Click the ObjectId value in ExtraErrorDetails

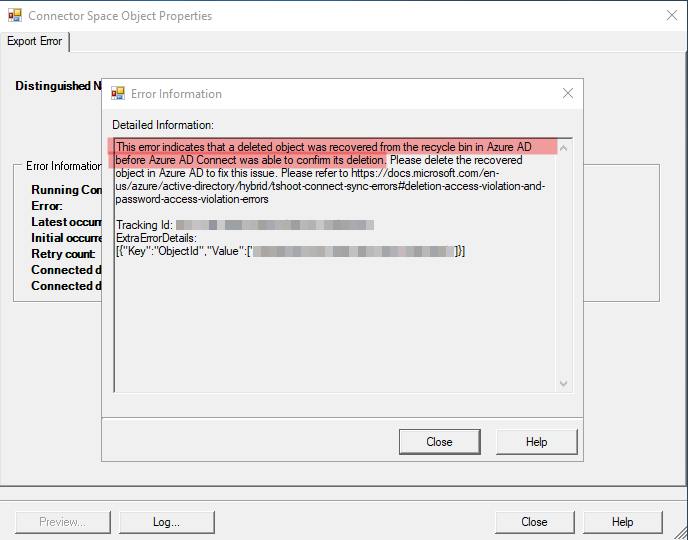point(355,252)
